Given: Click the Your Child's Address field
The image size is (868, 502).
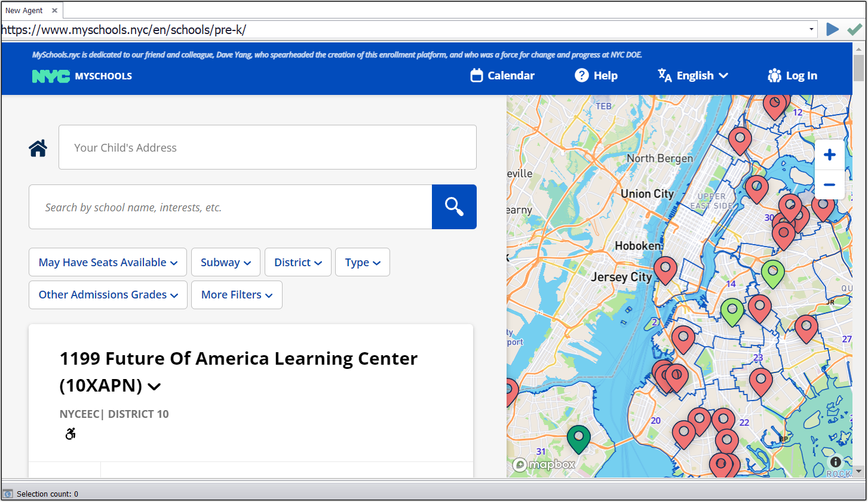Looking at the screenshot, I should coord(267,147).
